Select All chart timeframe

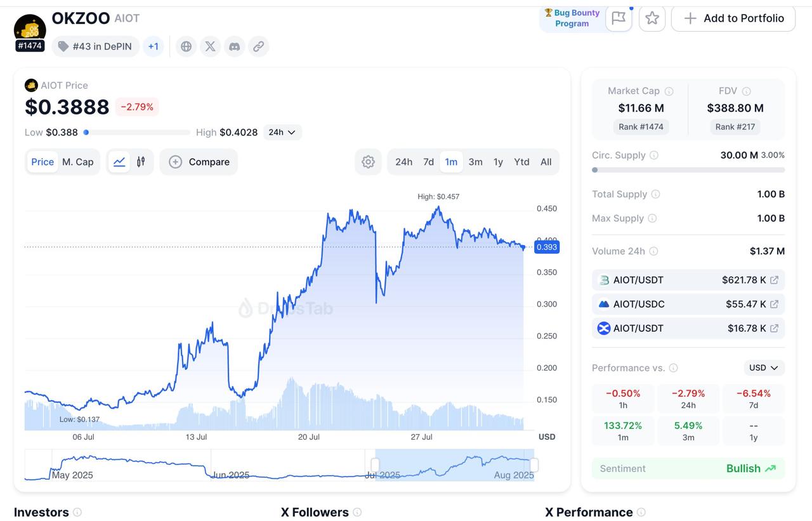pyautogui.click(x=546, y=162)
